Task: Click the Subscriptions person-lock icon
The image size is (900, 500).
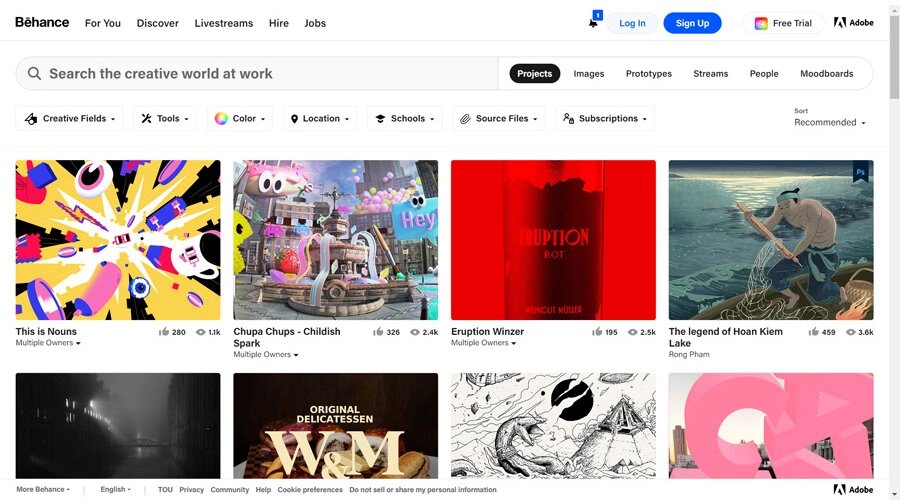Action: click(x=568, y=118)
